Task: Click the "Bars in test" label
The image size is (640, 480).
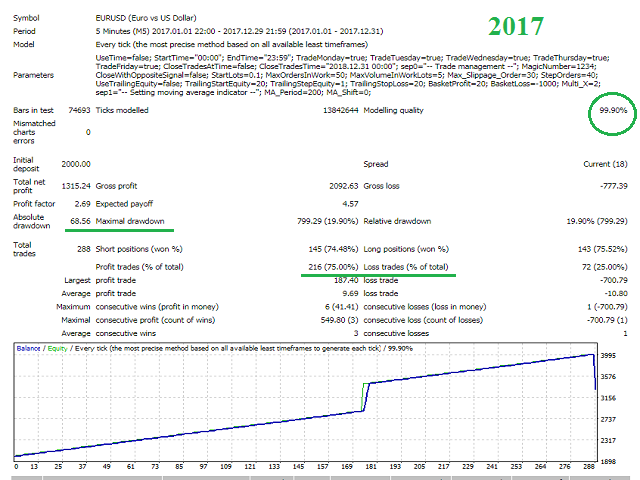Action: [33, 110]
